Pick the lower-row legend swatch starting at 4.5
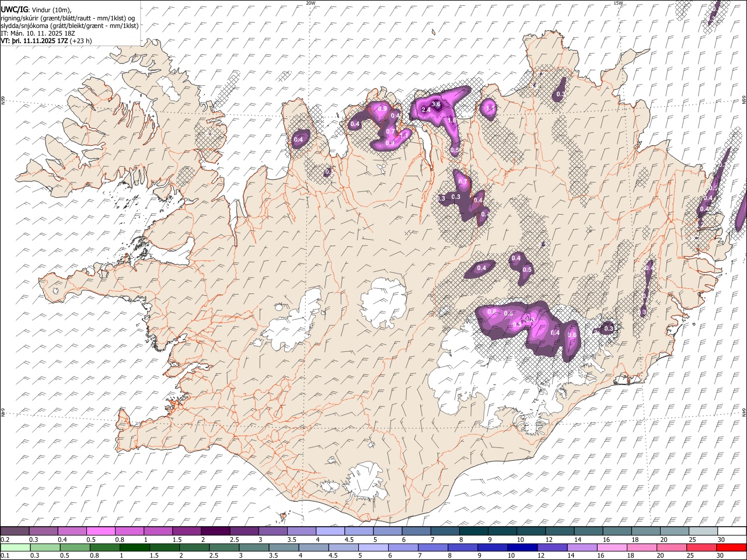This screenshot has height=560, width=747. coord(343,547)
